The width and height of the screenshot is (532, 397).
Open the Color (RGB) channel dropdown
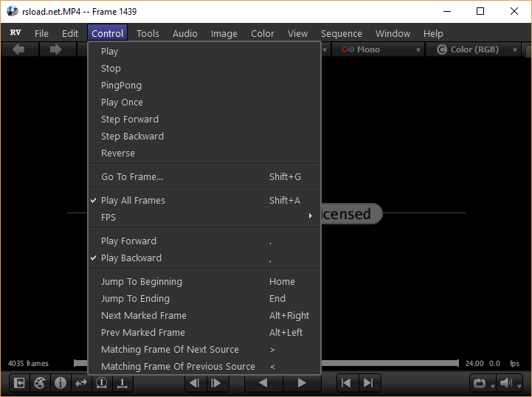(473, 49)
